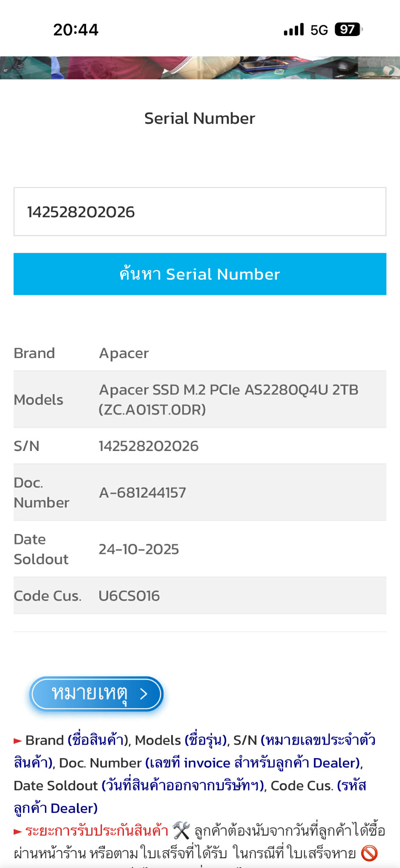Select the Apacer brand value

pyautogui.click(x=124, y=353)
